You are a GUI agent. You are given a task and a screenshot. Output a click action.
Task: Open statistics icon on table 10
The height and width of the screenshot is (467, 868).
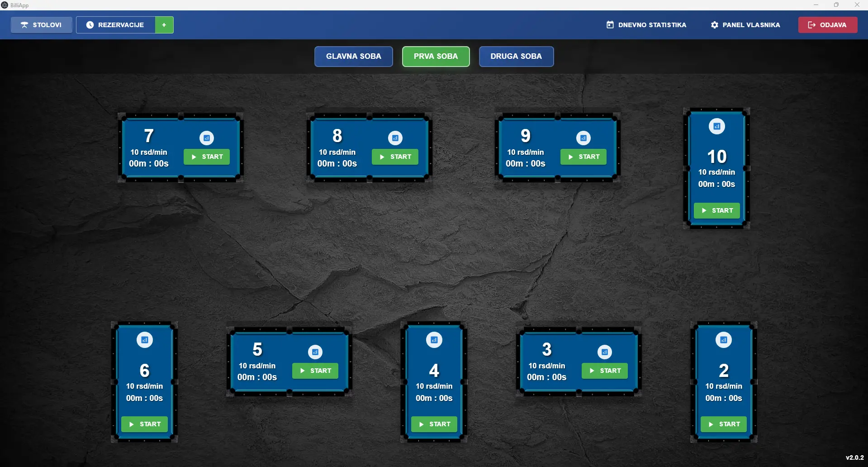(x=717, y=126)
